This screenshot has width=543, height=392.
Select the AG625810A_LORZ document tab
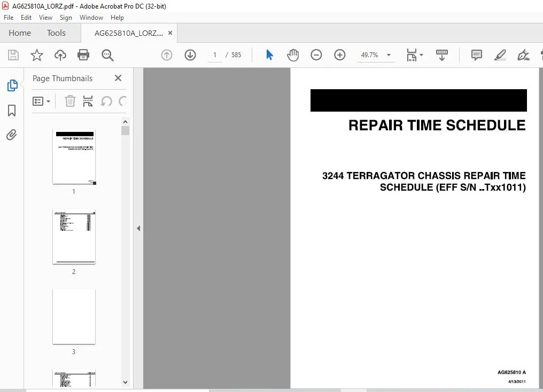[128, 33]
